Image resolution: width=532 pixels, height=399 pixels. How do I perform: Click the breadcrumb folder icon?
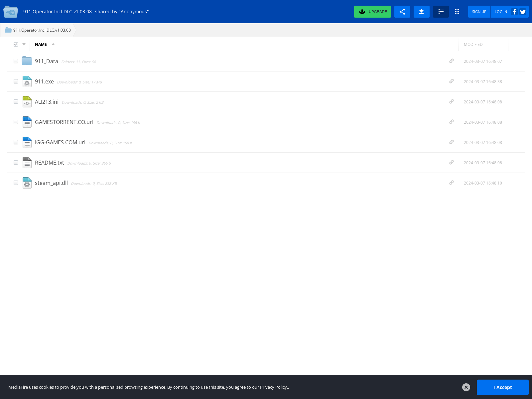(x=8, y=30)
